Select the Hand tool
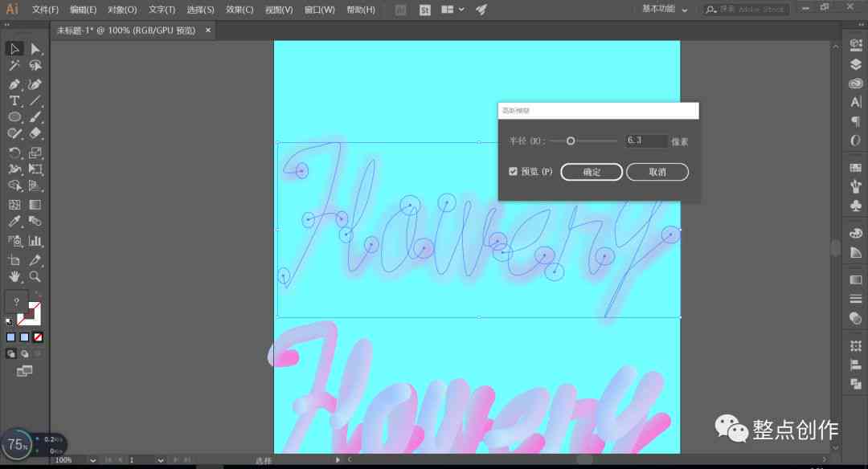The image size is (868, 469). 14,276
